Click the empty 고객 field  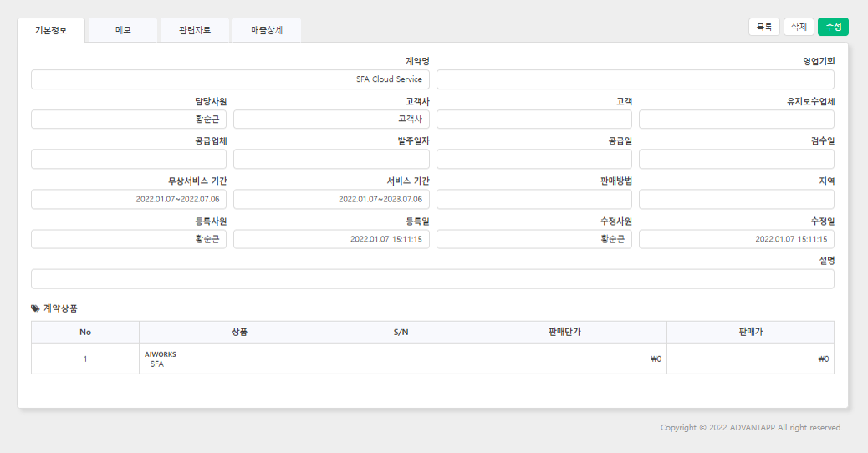534,119
